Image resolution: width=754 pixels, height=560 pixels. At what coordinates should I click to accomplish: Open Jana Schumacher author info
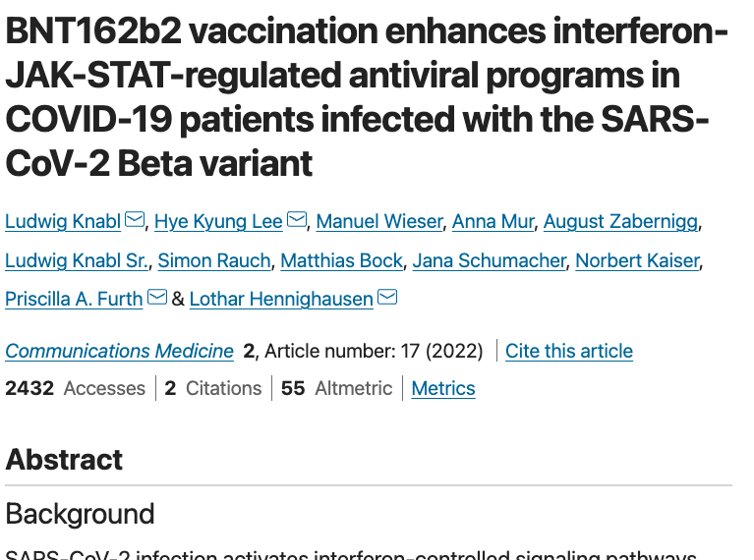489,260
